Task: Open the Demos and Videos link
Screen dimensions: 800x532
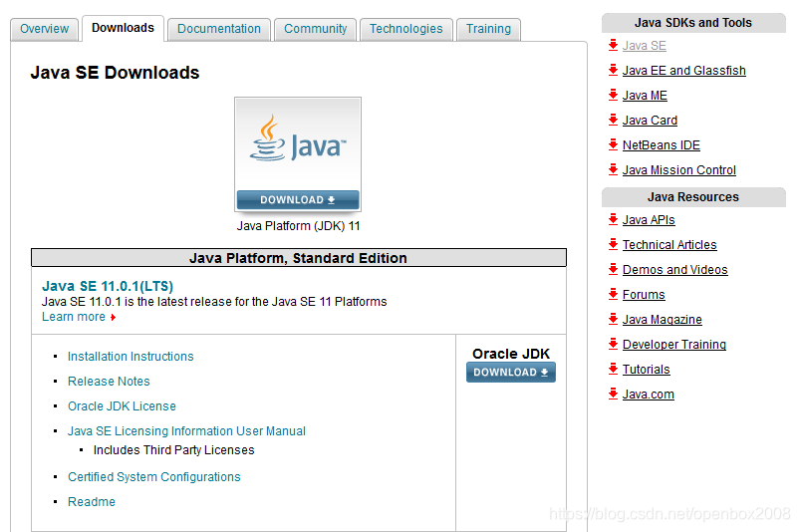Action: (675, 270)
